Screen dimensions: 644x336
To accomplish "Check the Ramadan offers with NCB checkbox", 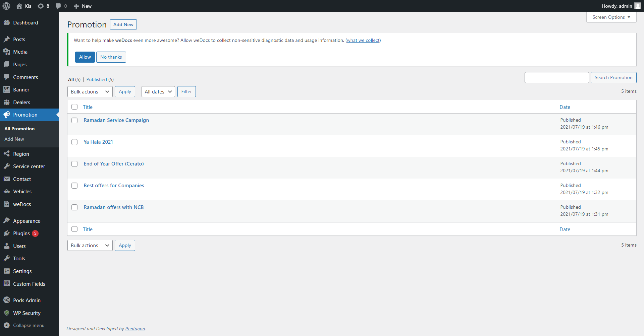I will 74,207.
